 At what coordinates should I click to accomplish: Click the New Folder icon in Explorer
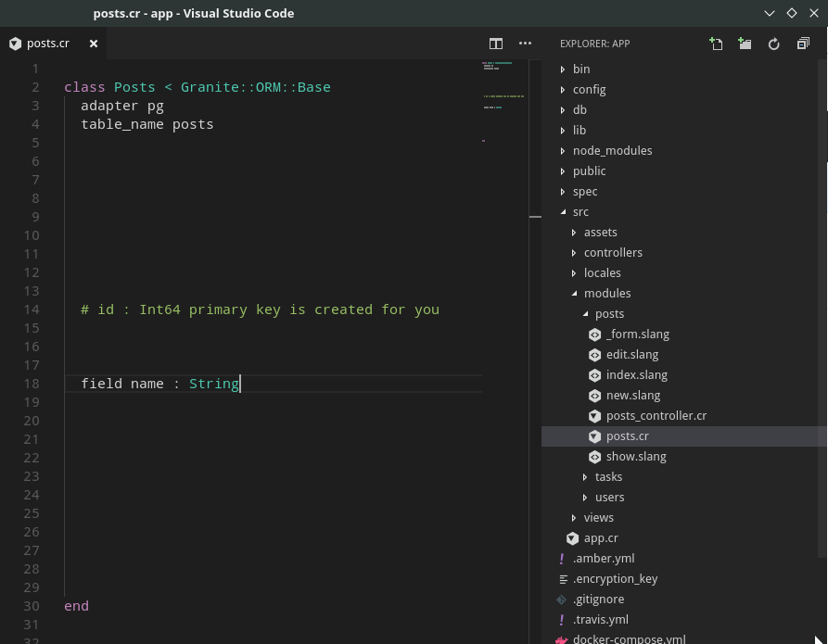click(x=745, y=44)
